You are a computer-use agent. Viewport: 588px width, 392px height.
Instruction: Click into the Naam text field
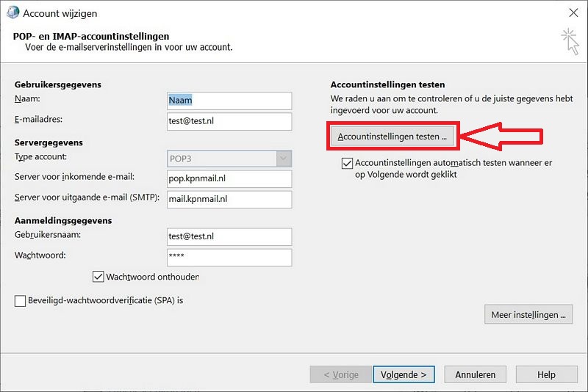(x=229, y=101)
